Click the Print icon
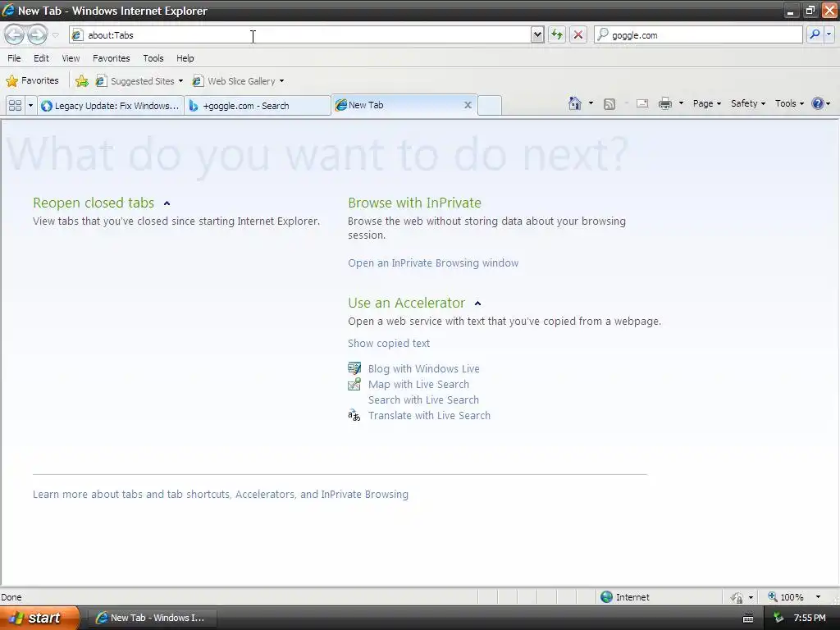 pos(664,104)
